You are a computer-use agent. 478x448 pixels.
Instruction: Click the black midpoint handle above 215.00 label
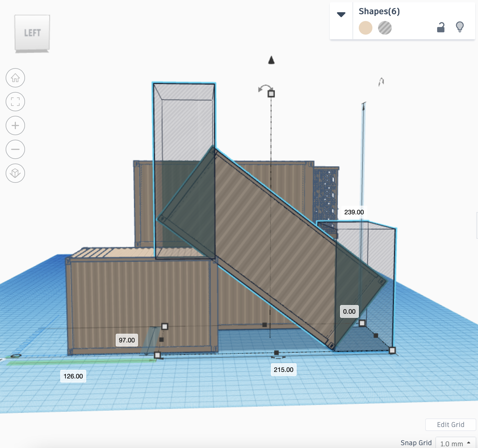coord(276,353)
